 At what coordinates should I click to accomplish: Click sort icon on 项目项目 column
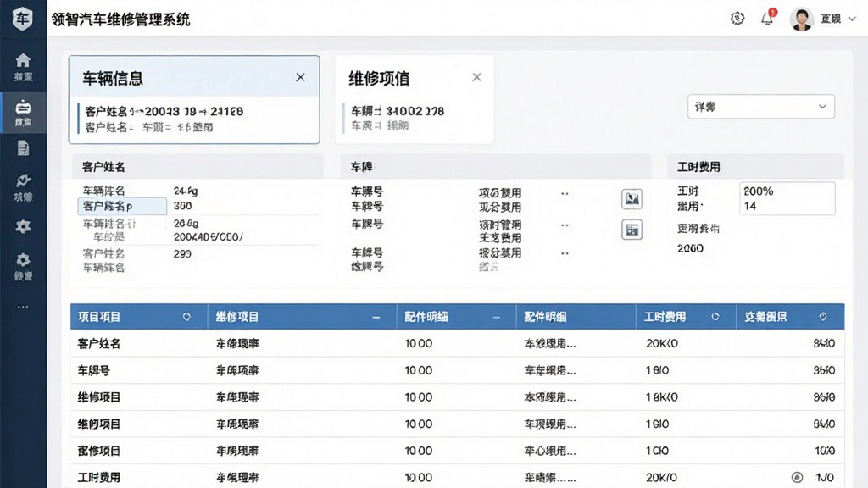[x=186, y=317]
